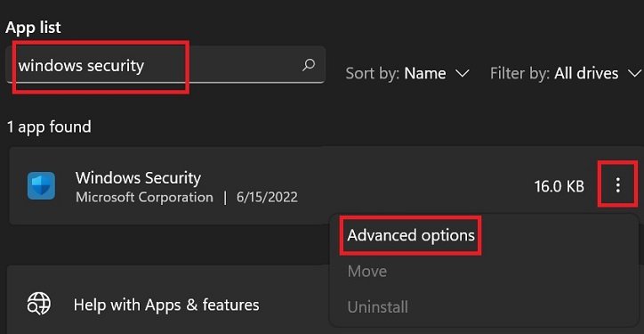The image size is (644, 334).
Task: Click the chevron next to Sort by Name
Action: (463, 74)
